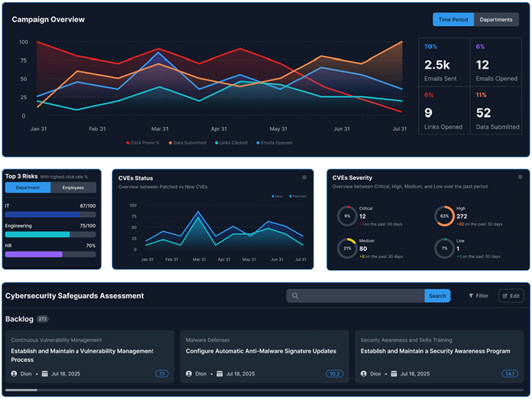
Task: Open CVEs Status settings gear icon
Action: click(x=304, y=178)
